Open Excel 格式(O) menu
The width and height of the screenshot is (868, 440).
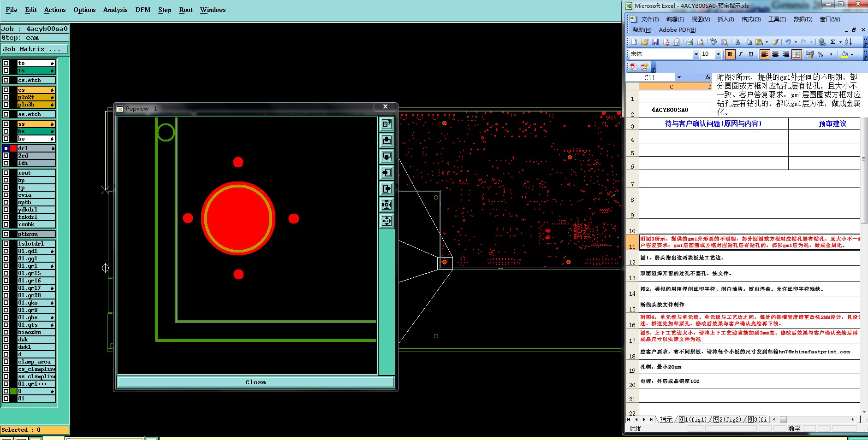click(x=751, y=19)
